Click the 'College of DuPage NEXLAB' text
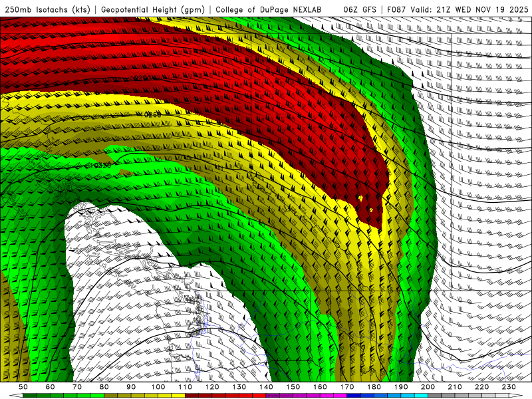This screenshot has width=532, height=399. click(269, 9)
